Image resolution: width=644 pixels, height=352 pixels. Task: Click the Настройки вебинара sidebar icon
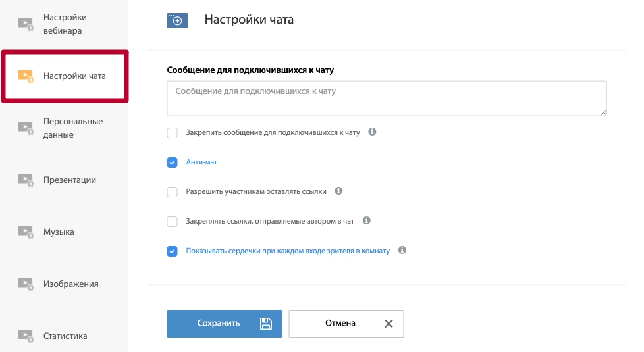tap(26, 24)
